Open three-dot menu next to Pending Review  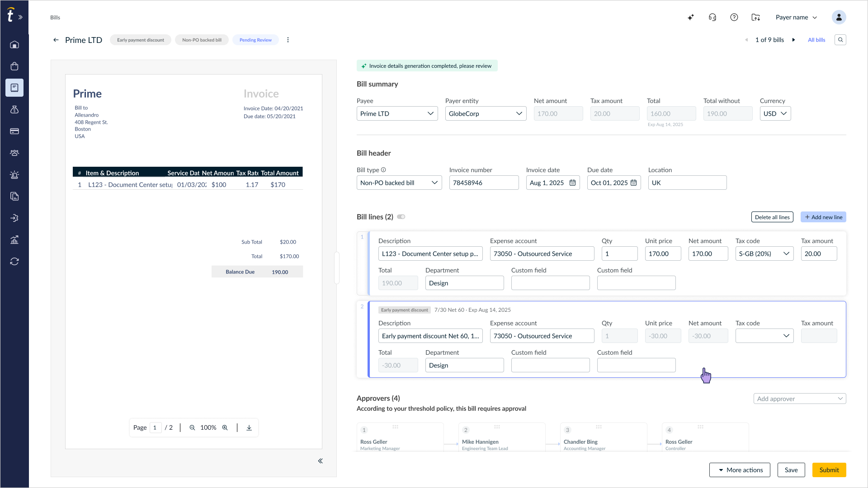pos(288,40)
